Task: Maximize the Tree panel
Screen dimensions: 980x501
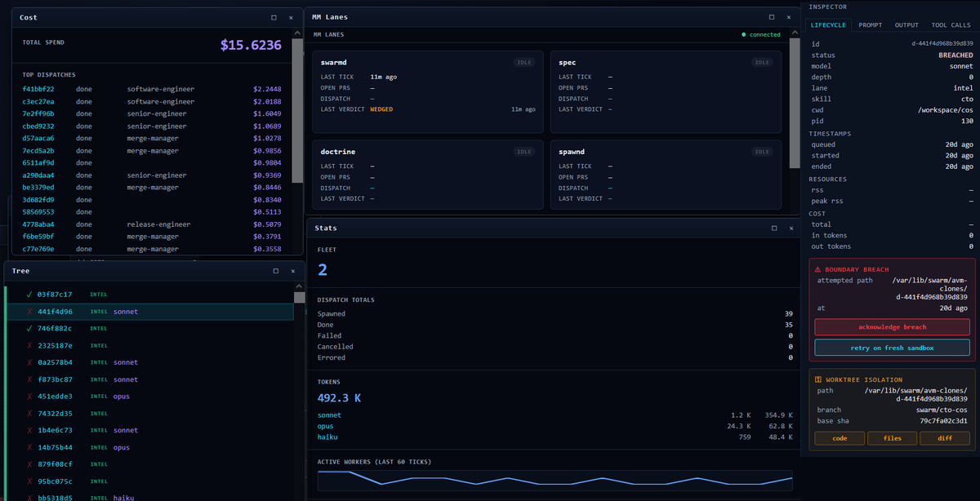Action: tap(274, 270)
